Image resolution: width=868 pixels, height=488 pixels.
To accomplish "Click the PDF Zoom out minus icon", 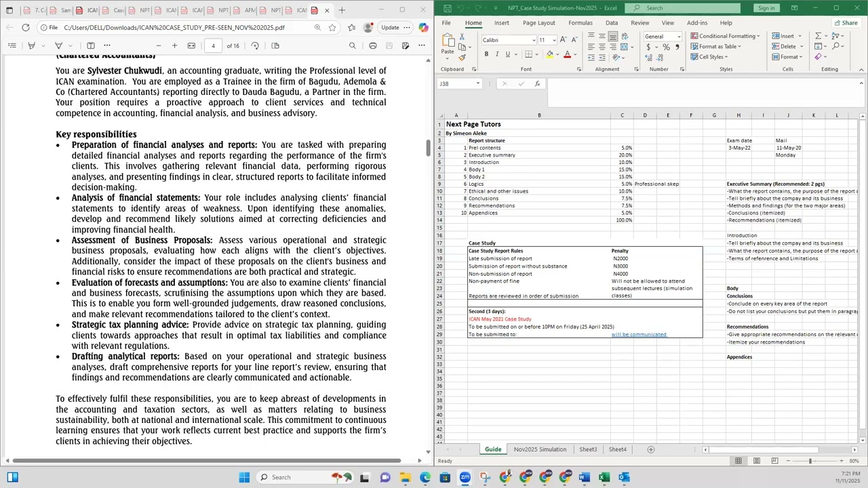I will click(159, 45).
